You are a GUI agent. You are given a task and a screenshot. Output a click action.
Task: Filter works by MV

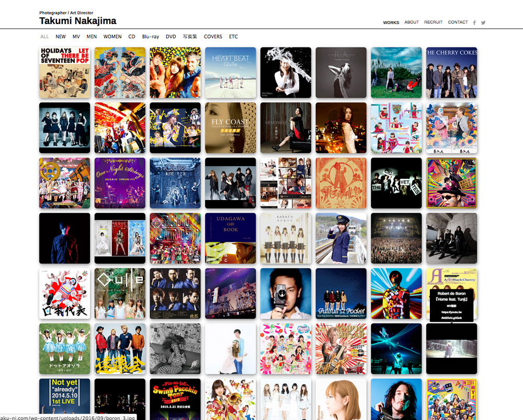76,37
